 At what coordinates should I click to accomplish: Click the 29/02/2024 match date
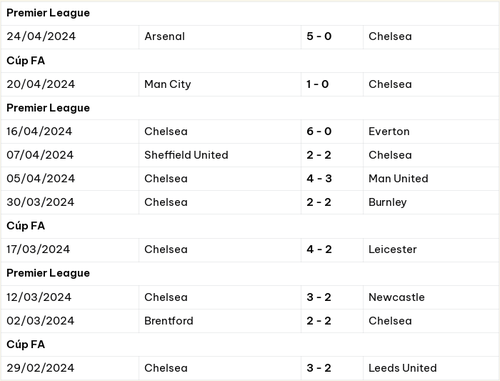(40, 368)
